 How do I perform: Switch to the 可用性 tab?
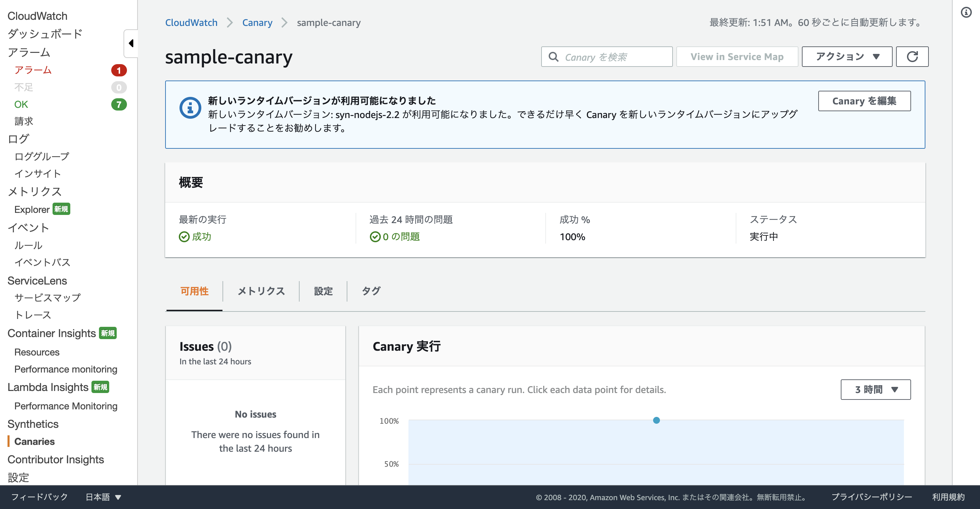[194, 291]
